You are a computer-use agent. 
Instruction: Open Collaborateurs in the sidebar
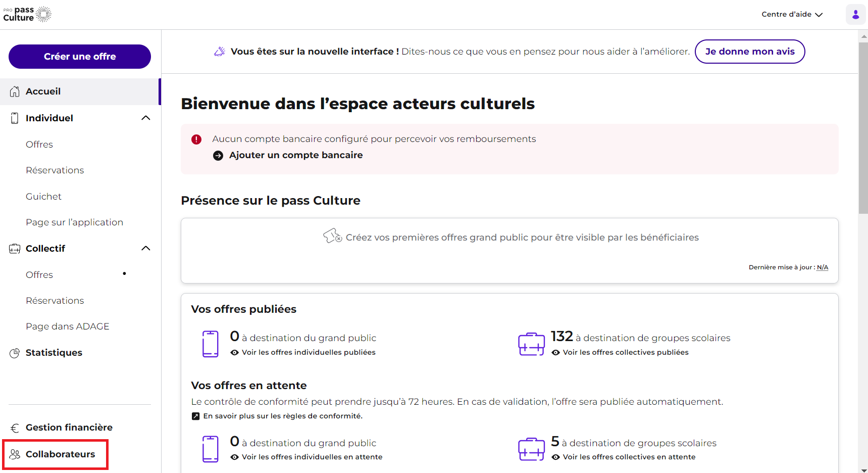pyautogui.click(x=61, y=454)
